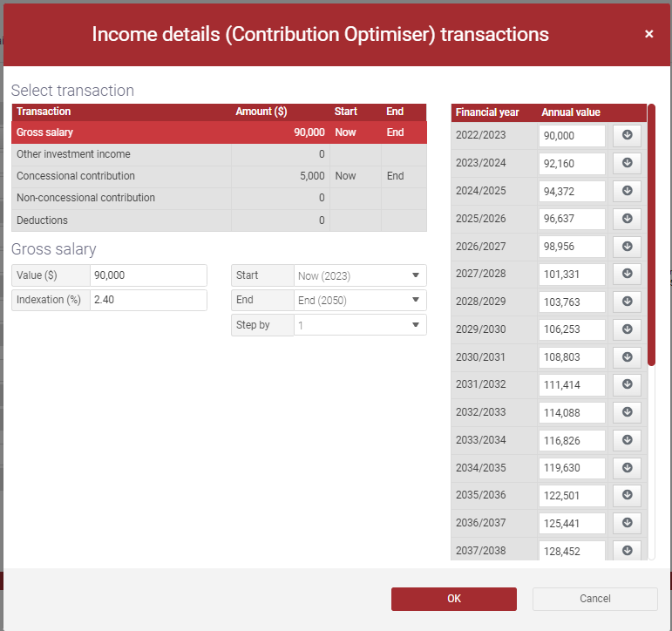This screenshot has width=672, height=631.
Task: Edit the 2028/2029 annual value 103,763
Action: 572,302
